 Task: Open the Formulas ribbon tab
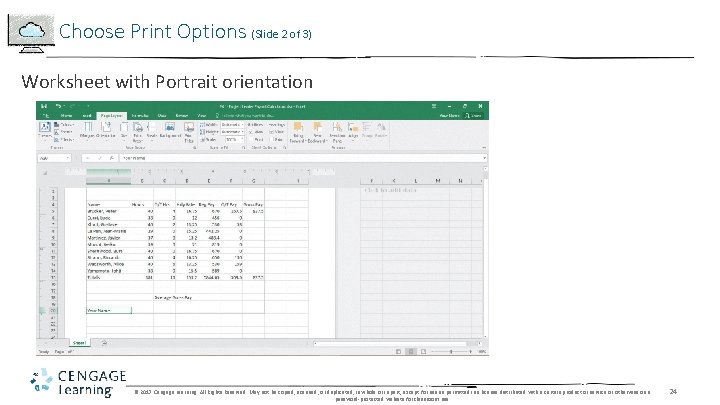[140, 116]
